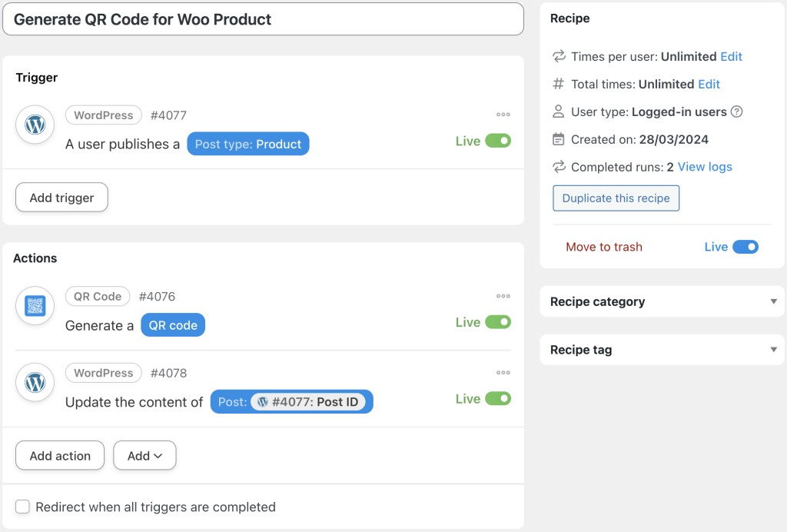Click the Add action button

coord(59,455)
